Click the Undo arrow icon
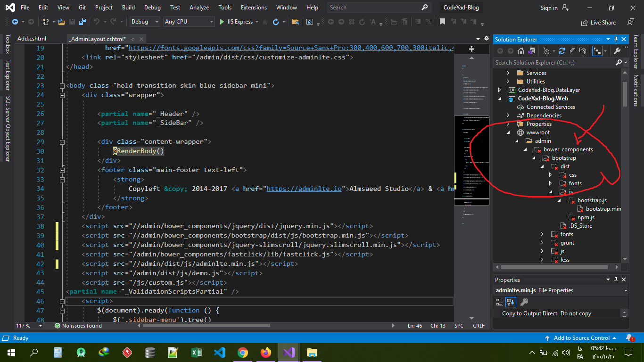This screenshot has height=362, width=644. (x=96, y=22)
